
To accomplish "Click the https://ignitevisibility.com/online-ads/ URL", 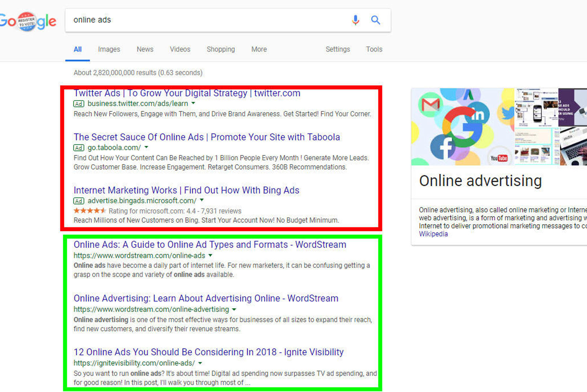I will click(134, 363).
